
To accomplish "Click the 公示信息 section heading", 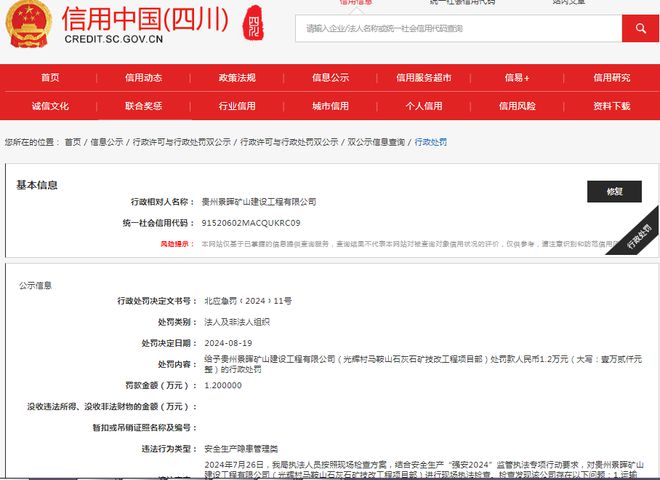I will point(35,285).
